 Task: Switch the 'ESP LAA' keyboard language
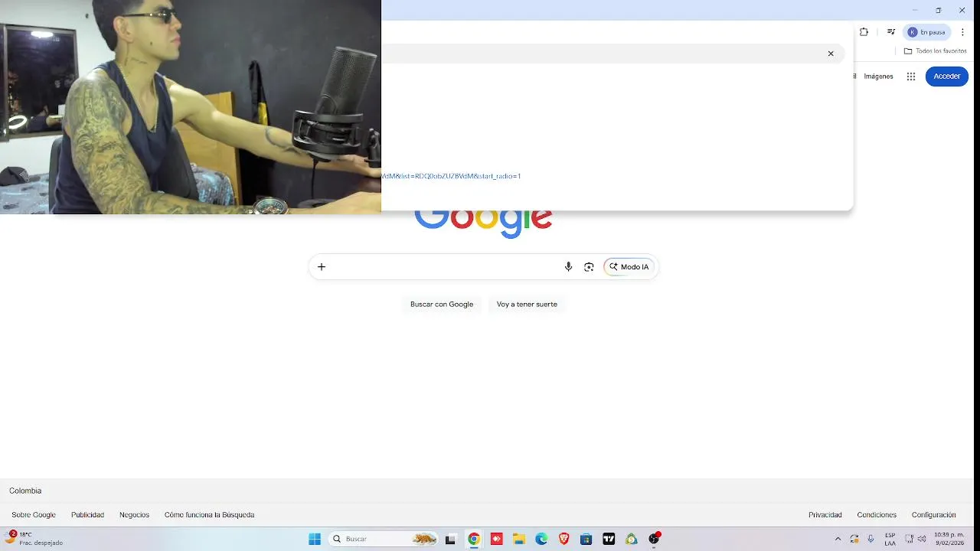[890, 539]
